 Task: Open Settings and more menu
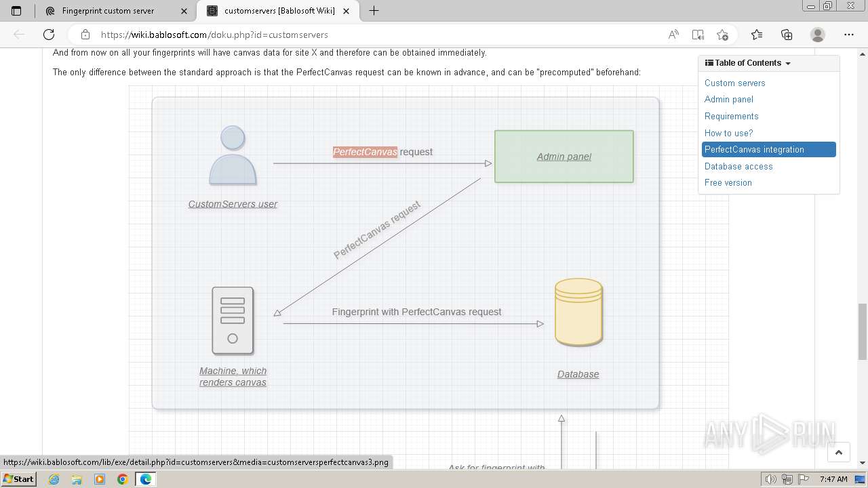click(x=849, y=35)
